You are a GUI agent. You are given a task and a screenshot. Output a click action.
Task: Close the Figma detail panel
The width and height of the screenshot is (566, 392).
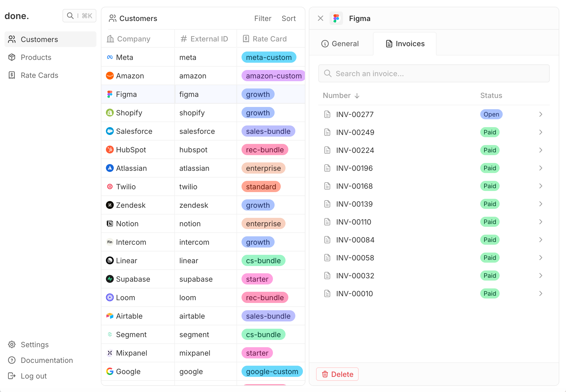[x=321, y=18]
